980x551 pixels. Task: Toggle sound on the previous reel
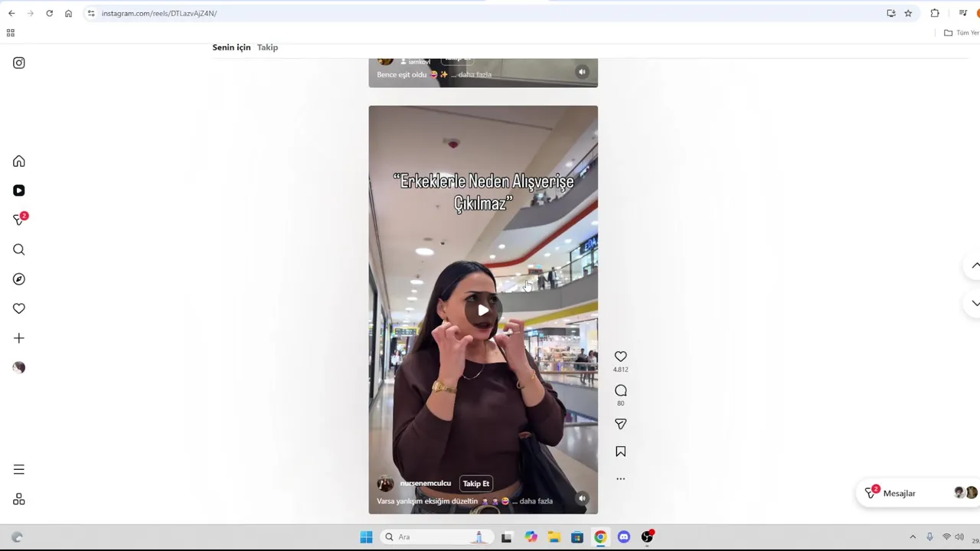(582, 72)
